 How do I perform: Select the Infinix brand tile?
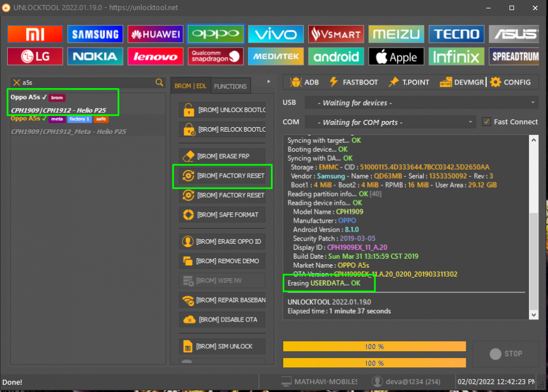(x=456, y=57)
